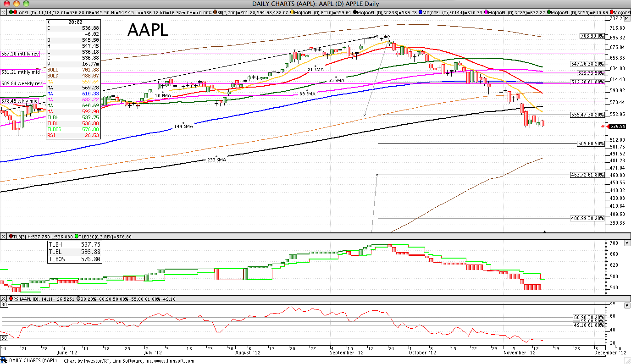Select the magenta MA SC89 legend marker
Image resolution: width=631 pixels, height=364 pixels.
(x=487, y=12)
